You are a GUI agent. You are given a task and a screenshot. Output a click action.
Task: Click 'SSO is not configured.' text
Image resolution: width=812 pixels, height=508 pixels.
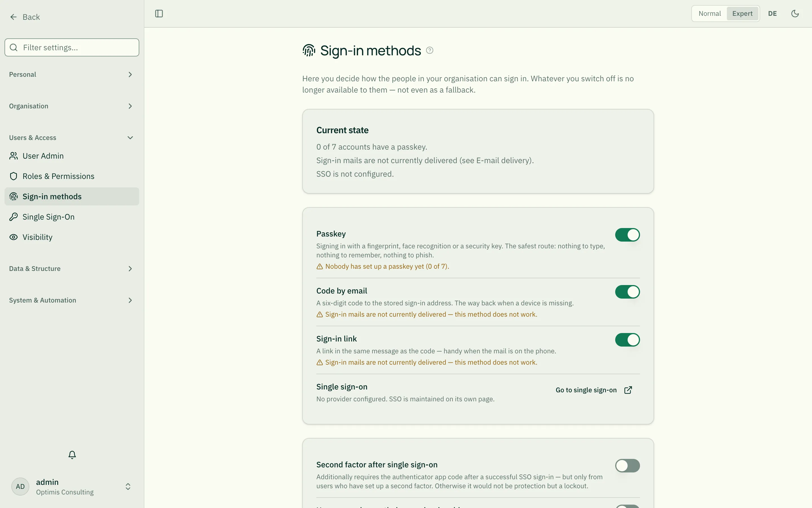pyautogui.click(x=355, y=174)
